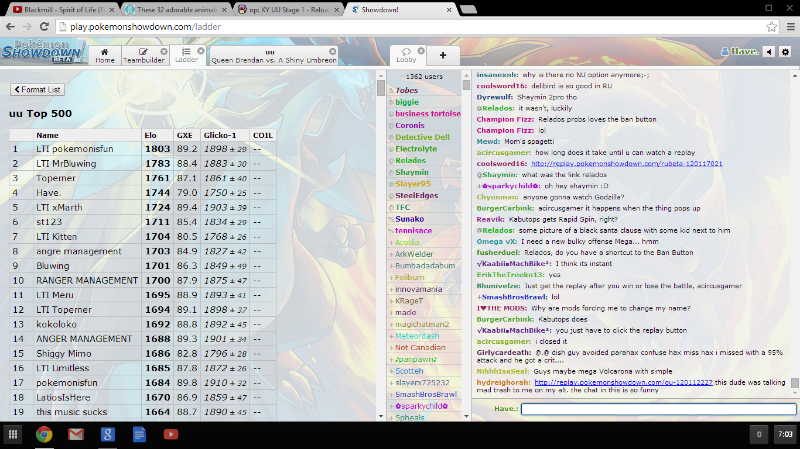Open the notification counter on shelf
This screenshot has height=449, width=800.
tap(759, 434)
